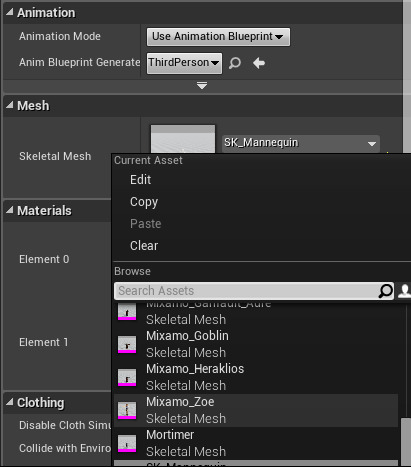Open the ThirdPerson Anim Blueprint dropdown
The image size is (411, 467).
(x=184, y=63)
